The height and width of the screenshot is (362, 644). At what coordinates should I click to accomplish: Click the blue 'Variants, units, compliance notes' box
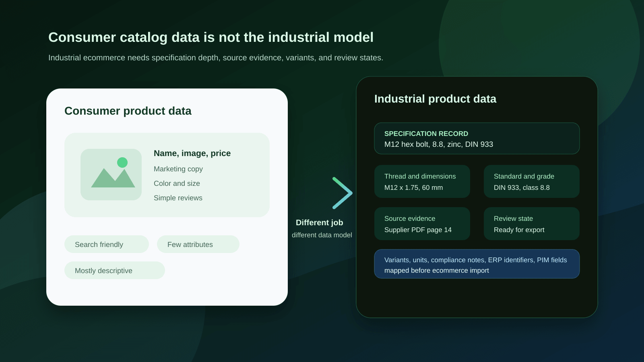tap(477, 264)
